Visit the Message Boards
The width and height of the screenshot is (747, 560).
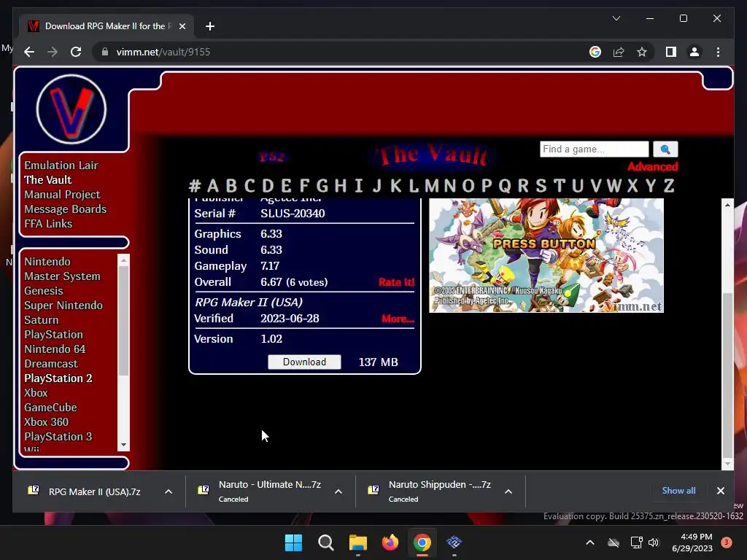click(x=65, y=209)
